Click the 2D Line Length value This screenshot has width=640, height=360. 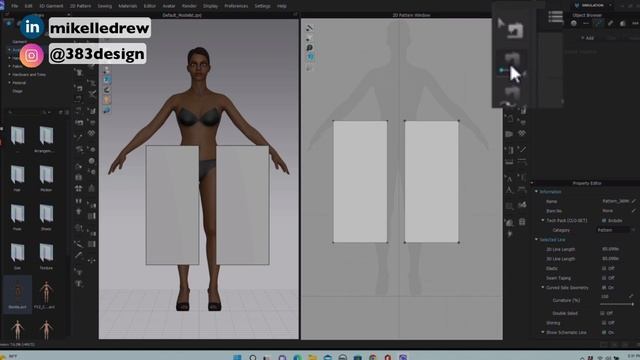[x=611, y=249]
